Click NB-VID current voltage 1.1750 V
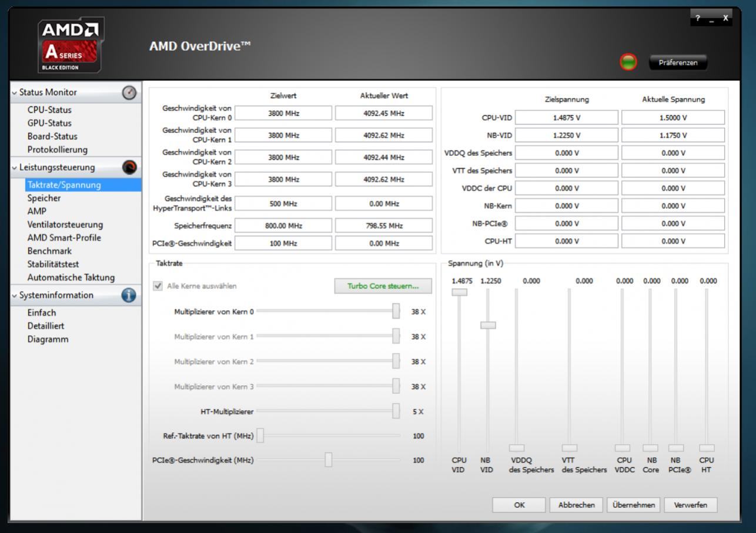756x533 pixels. click(x=673, y=135)
